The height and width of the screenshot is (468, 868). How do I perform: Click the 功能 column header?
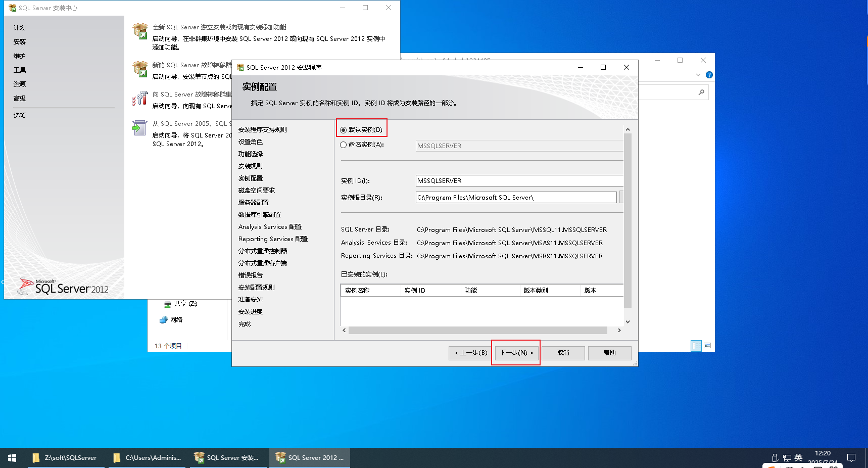491,291
